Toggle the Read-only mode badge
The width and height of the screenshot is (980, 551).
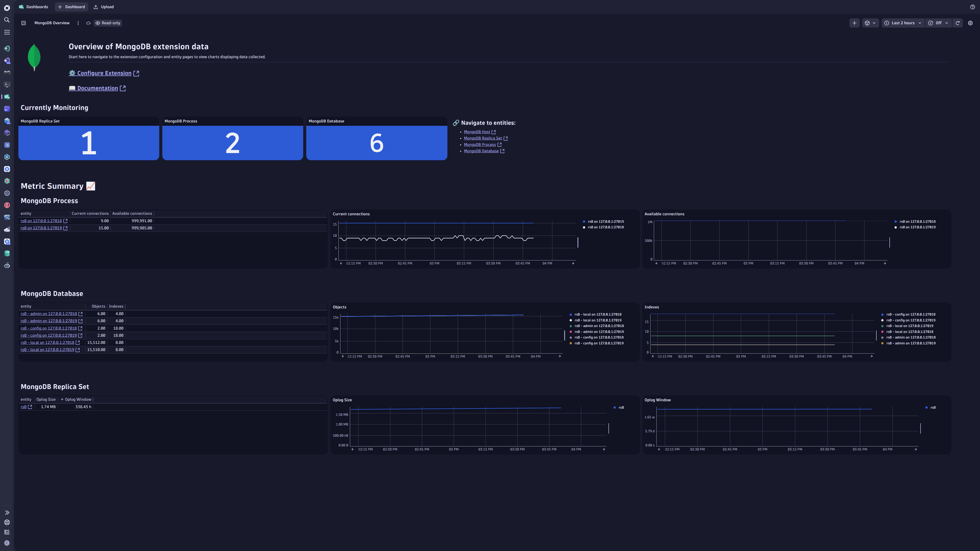[x=108, y=23]
